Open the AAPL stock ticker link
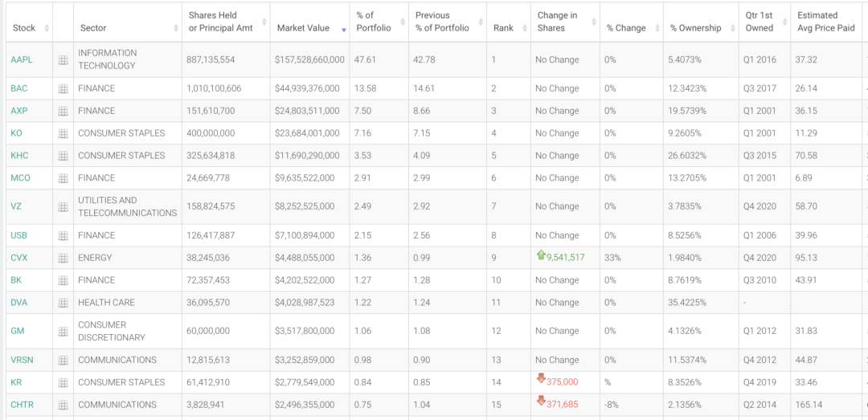 pos(22,59)
